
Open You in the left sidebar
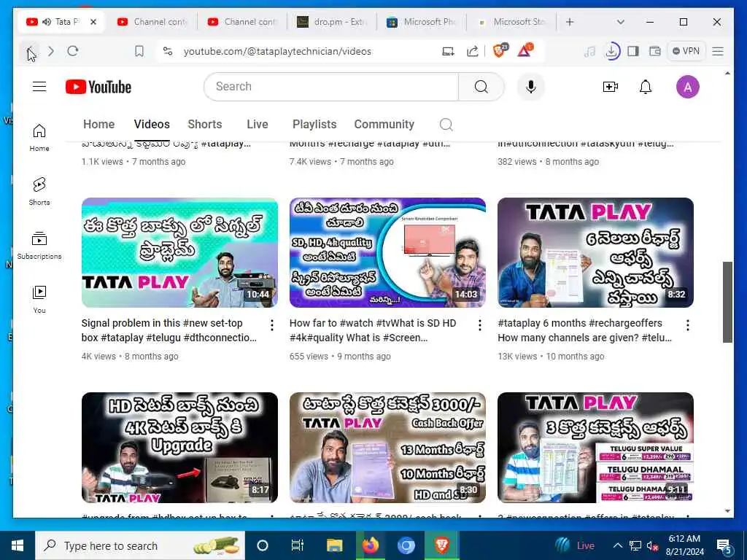coord(39,299)
